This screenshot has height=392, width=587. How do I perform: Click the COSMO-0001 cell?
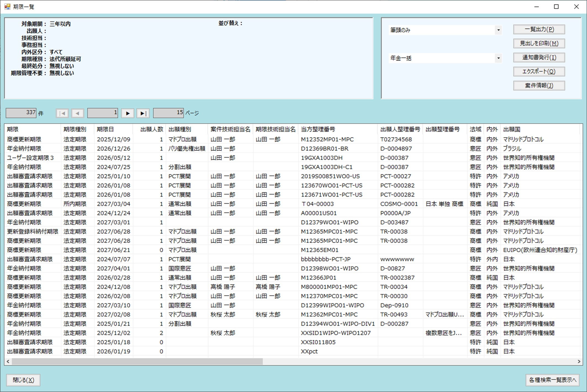click(x=400, y=204)
